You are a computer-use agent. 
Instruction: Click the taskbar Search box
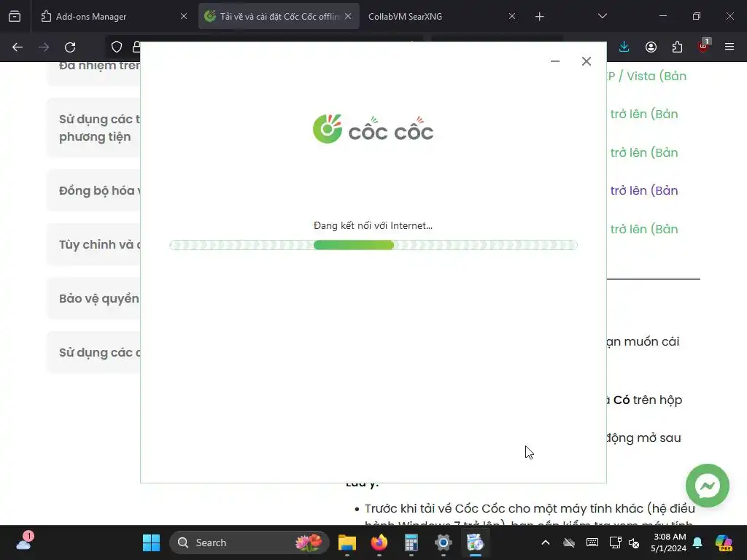click(x=249, y=542)
